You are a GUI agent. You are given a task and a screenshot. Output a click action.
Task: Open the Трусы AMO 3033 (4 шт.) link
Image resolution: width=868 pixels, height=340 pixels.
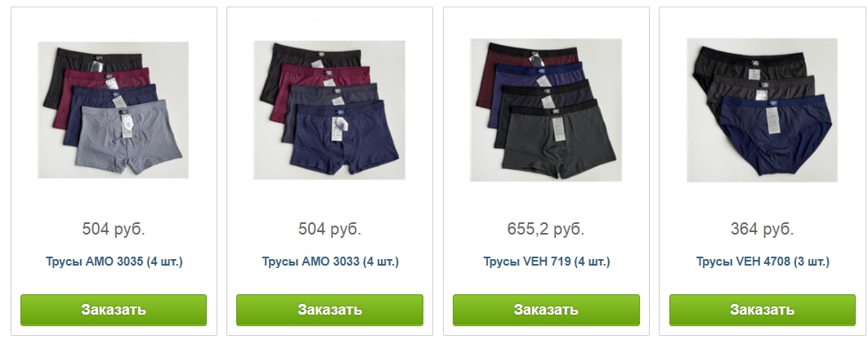[x=330, y=262]
